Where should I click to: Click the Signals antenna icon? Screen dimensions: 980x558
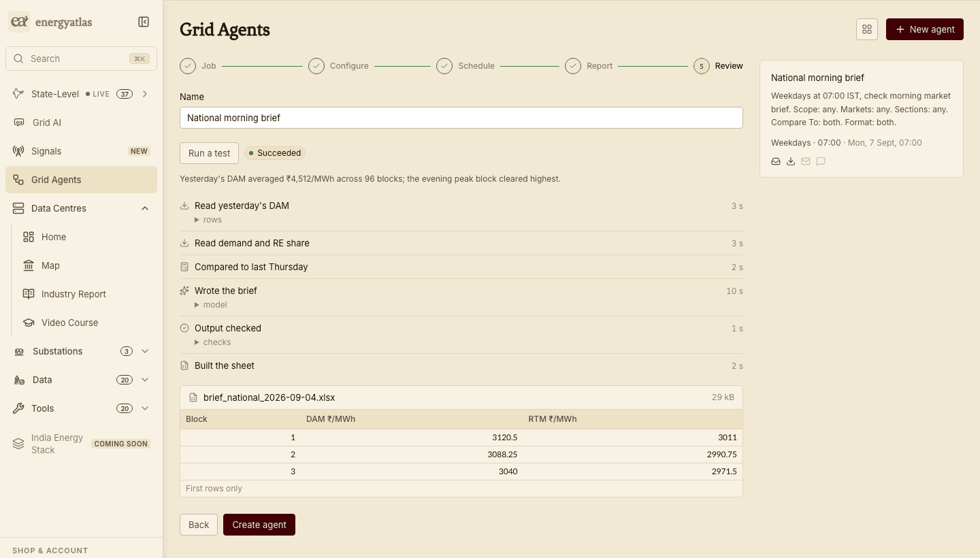(x=18, y=151)
